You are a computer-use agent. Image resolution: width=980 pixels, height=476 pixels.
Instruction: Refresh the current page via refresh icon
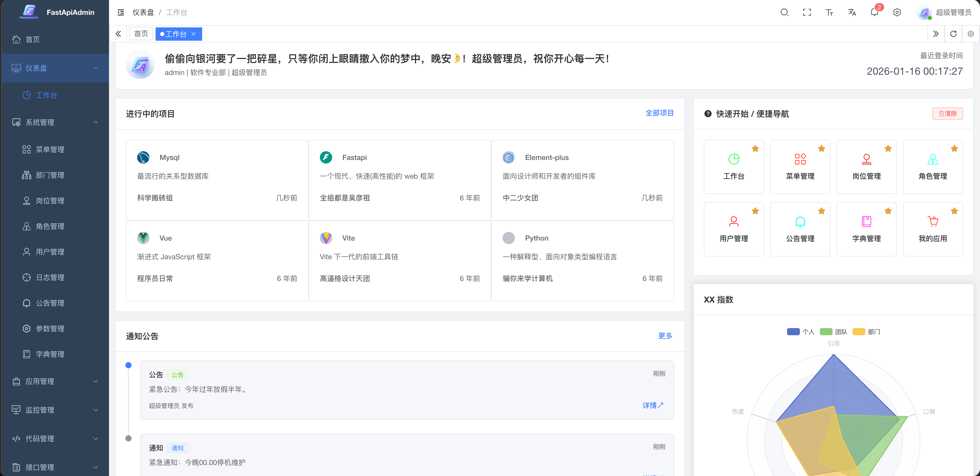953,34
